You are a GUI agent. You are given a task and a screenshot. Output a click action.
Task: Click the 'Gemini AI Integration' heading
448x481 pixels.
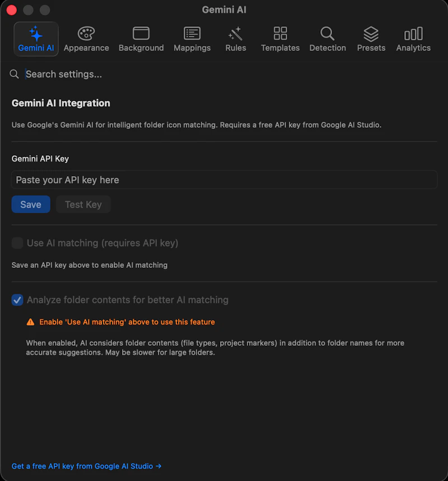click(x=60, y=103)
